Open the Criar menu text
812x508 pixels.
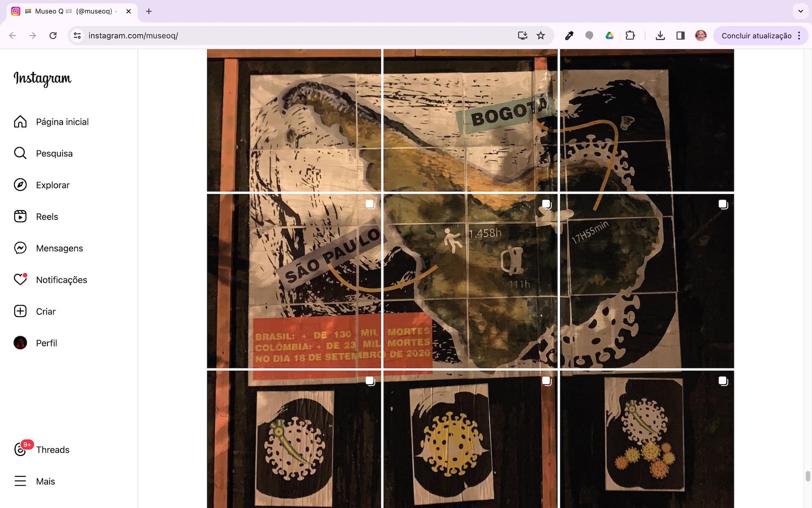pos(46,311)
